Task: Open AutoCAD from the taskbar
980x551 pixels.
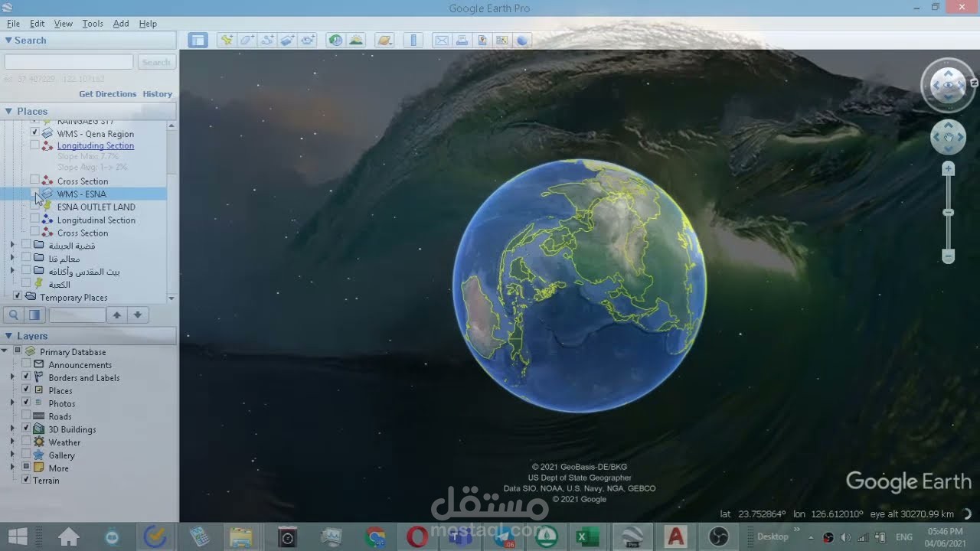Action: 676,537
